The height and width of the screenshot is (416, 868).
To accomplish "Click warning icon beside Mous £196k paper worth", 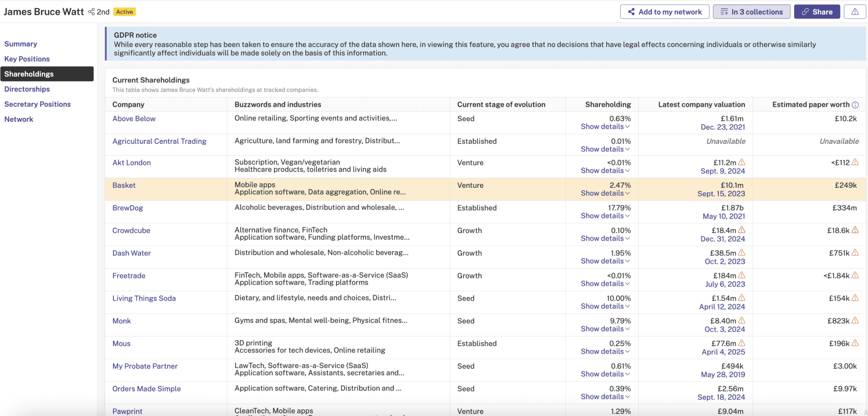I will click(855, 343).
